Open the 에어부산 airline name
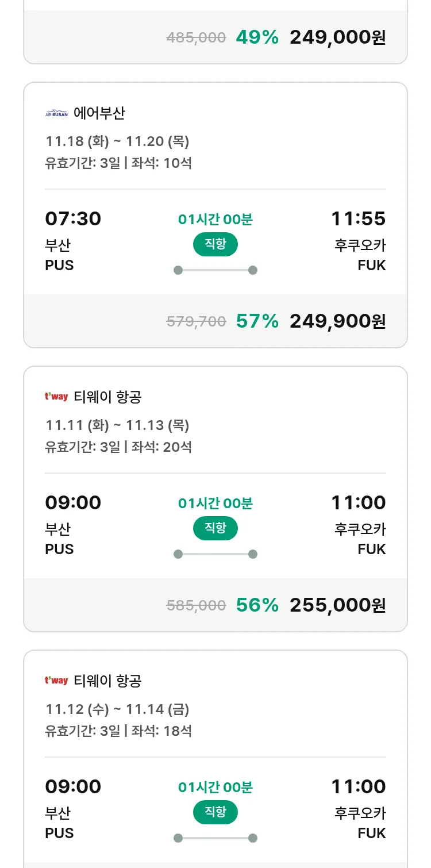The height and width of the screenshot is (868, 431). click(x=99, y=113)
